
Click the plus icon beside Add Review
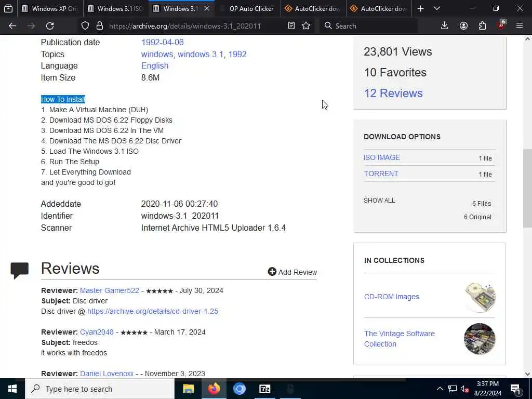click(x=272, y=271)
